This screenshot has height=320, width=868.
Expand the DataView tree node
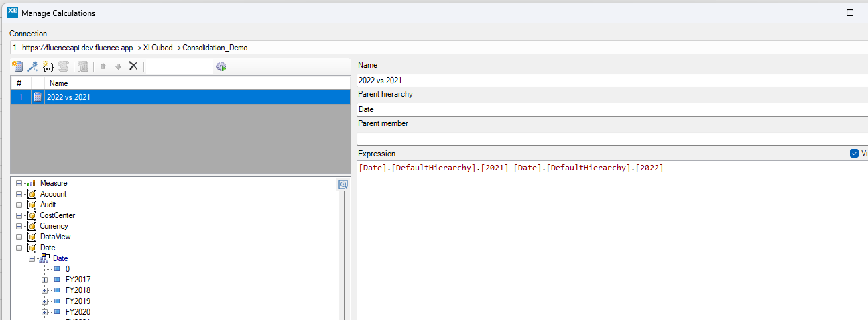click(x=19, y=237)
